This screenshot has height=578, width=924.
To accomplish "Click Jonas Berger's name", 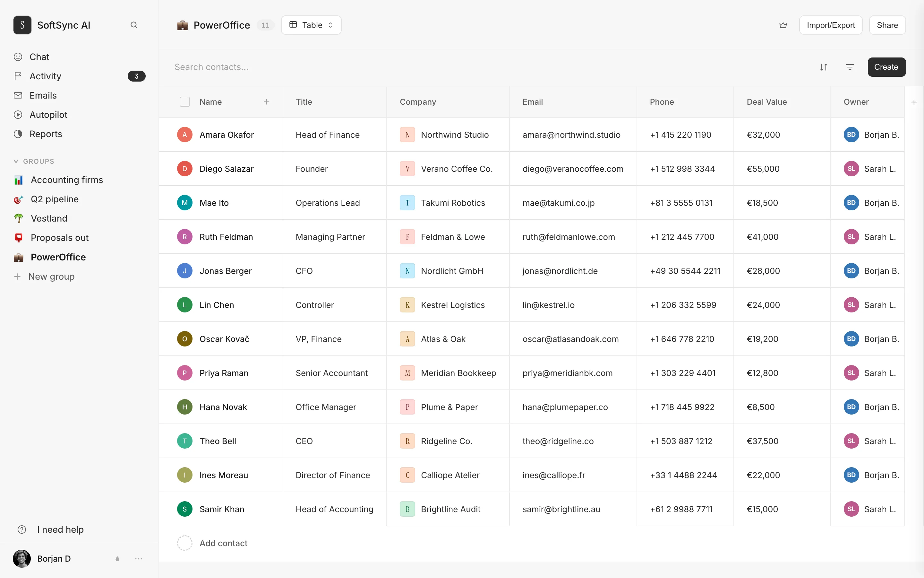I will tap(226, 271).
